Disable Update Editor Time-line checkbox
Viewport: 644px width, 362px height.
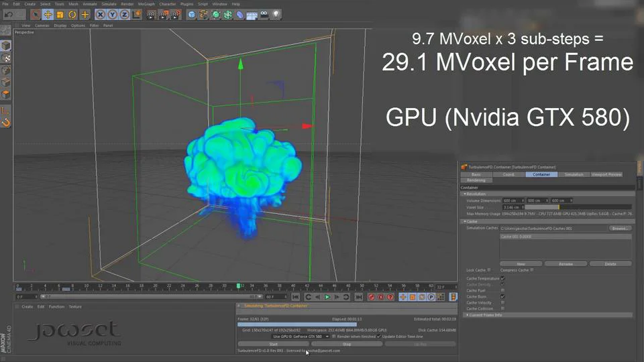[378, 337]
